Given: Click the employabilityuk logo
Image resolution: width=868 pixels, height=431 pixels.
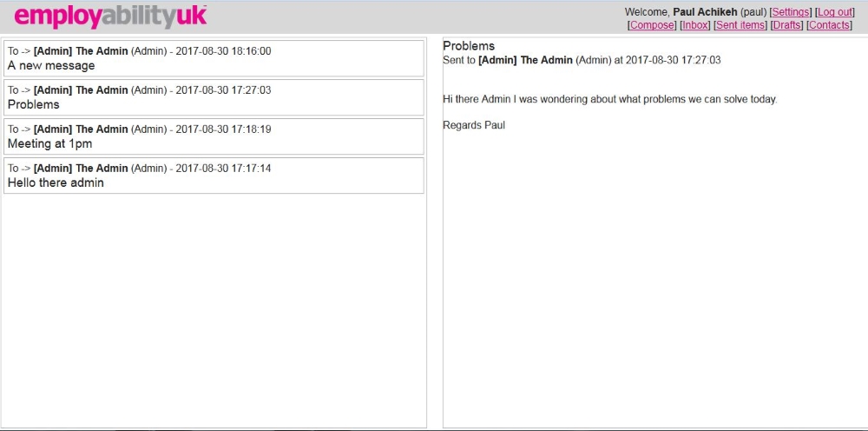Looking at the screenshot, I should 110,17.
